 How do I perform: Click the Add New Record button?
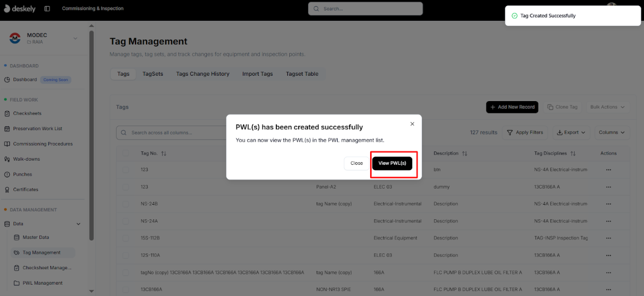pos(512,107)
